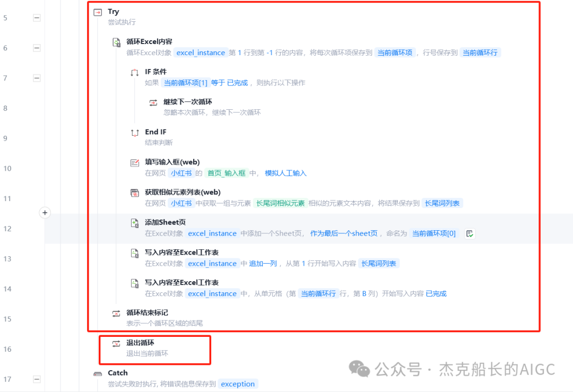Viewport: 573px width, 392px height.
Task: Click the 等于 已完成 condition text
Action: click(x=230, y=83)
